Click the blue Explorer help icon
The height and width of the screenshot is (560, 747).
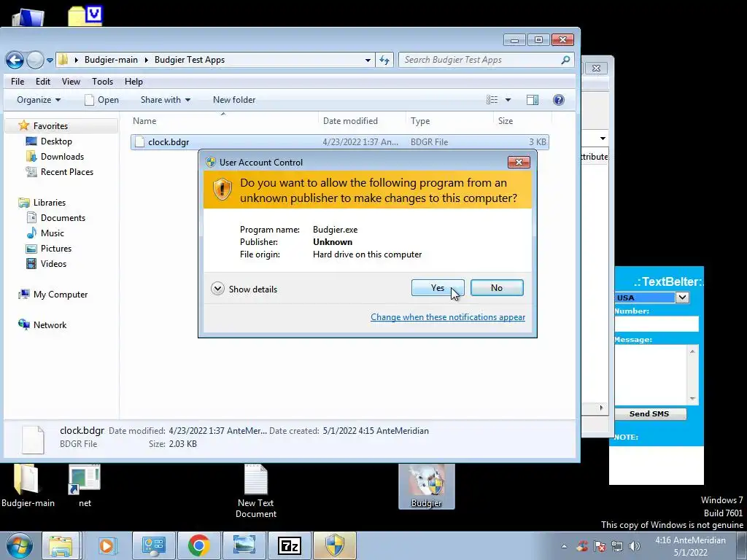(558, 99)
